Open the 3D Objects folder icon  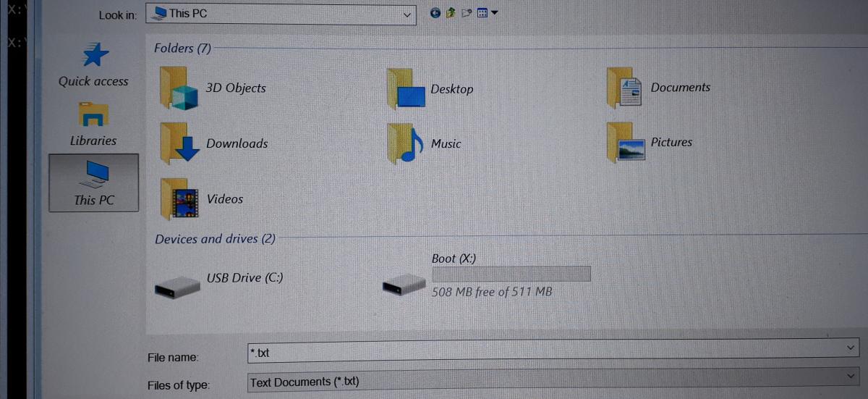point(179,88)
